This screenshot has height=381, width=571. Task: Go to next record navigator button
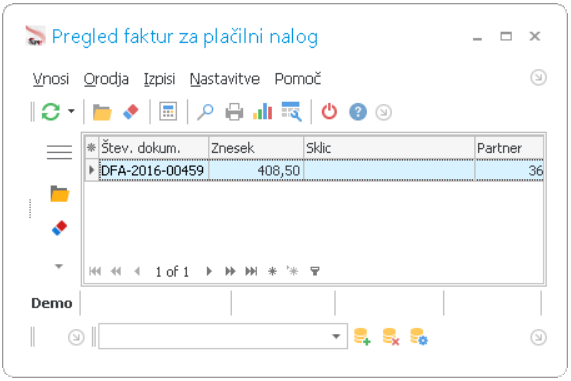pyautogui.click(x=209, y=271)
